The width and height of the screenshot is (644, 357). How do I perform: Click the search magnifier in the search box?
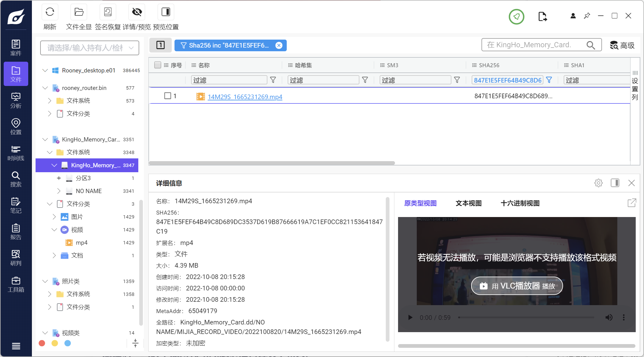tap(591, 45)
